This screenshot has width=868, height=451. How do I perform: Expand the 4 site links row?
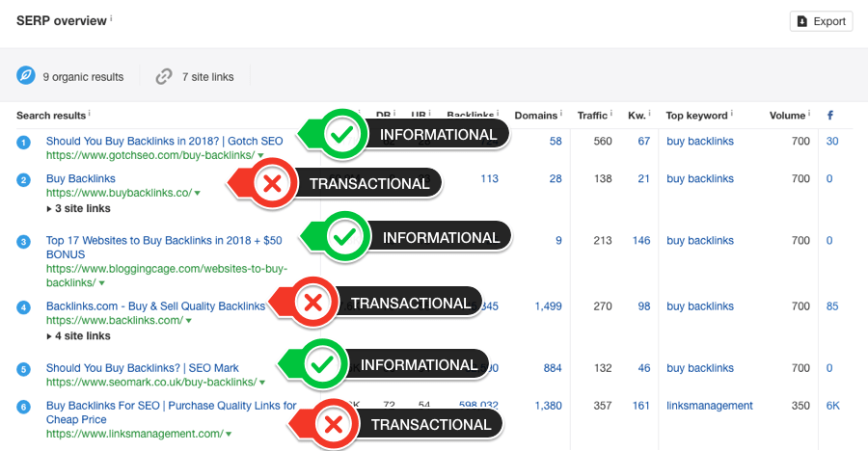point(78,336)
